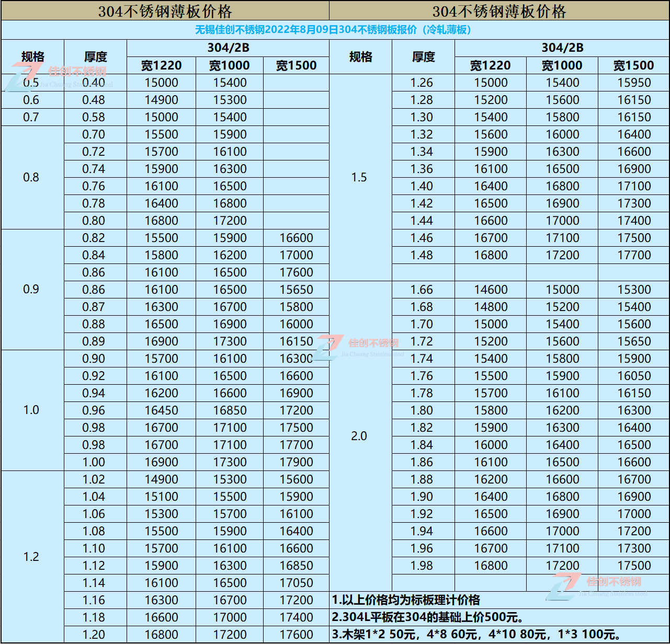Click the 0.8 specification cell

[32, 177]
